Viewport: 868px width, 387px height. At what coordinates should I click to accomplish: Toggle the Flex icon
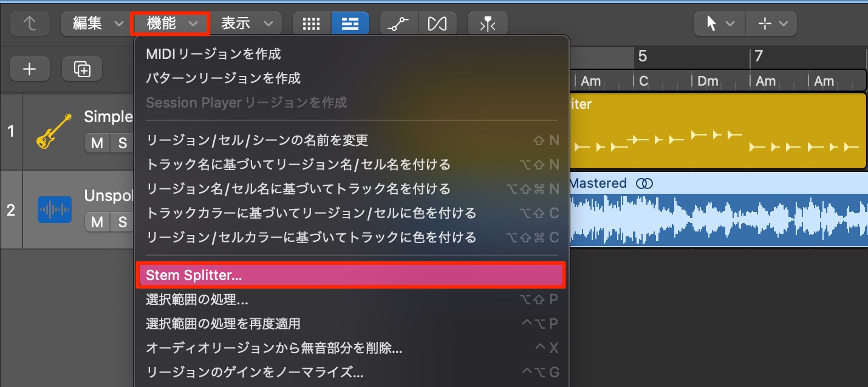point(437,24)
